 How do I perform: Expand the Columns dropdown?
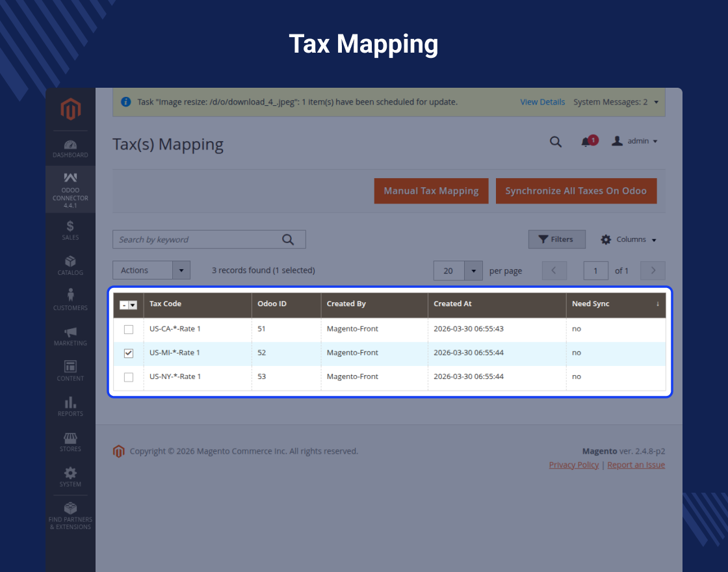click(629, 240)
